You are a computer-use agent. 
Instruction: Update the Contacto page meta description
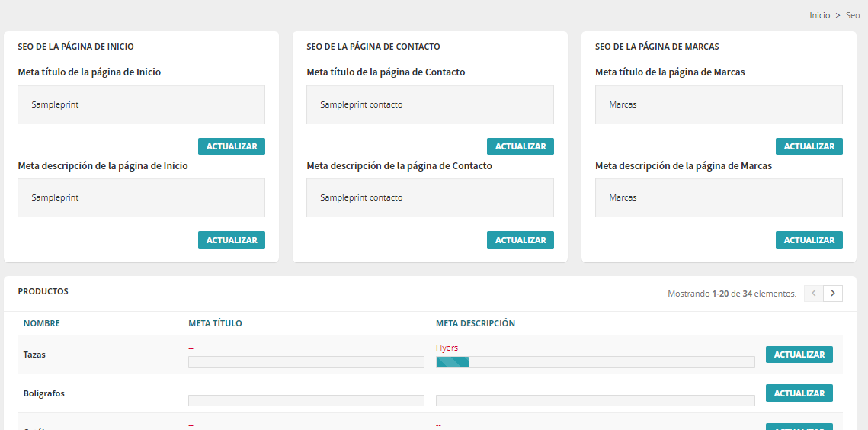[520, 239]
